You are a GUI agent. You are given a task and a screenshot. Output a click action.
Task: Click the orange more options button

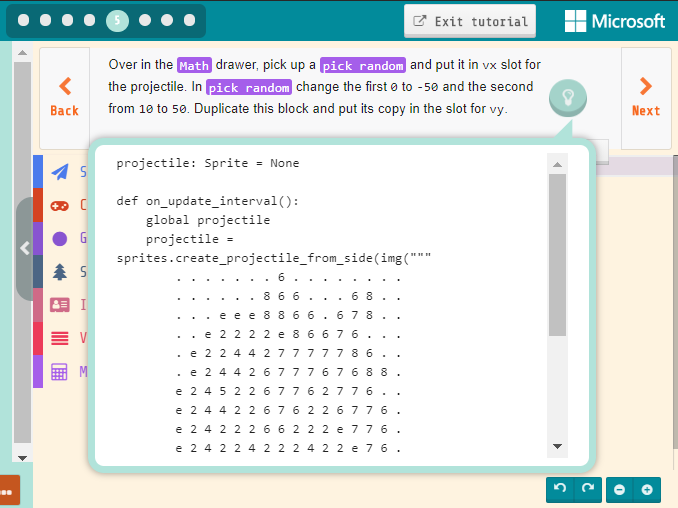coord(9,490)
